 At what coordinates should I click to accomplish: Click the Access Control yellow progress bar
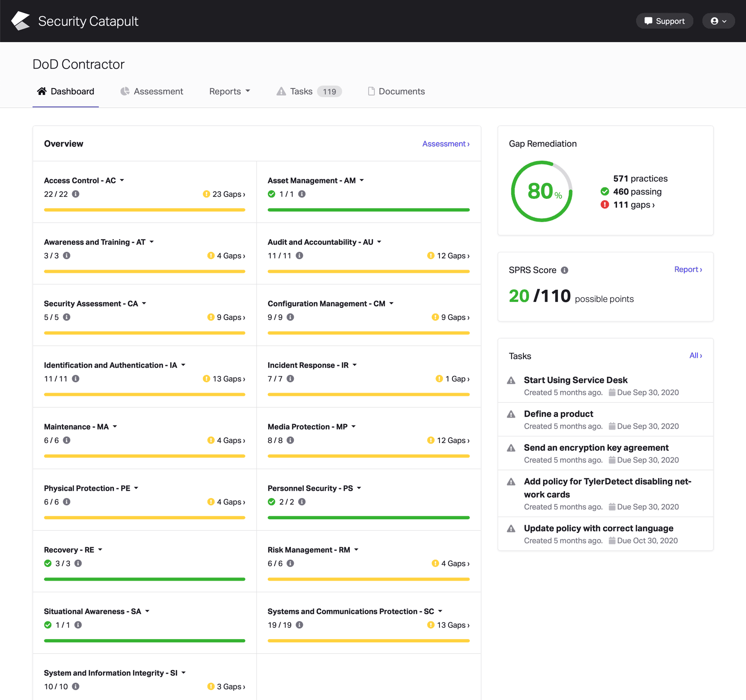[144, 210]
